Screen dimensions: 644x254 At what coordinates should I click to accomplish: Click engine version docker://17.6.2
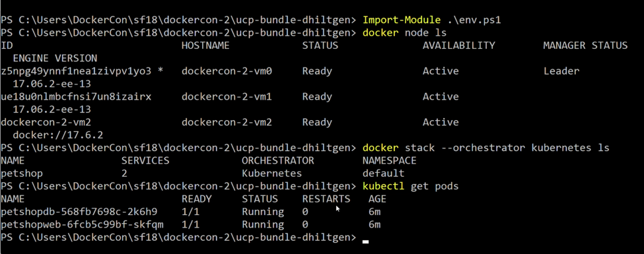tap(58, 135)
